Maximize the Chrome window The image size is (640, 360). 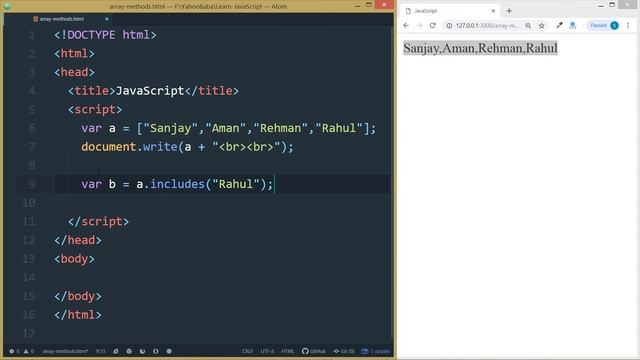click(x=612, y=5)
